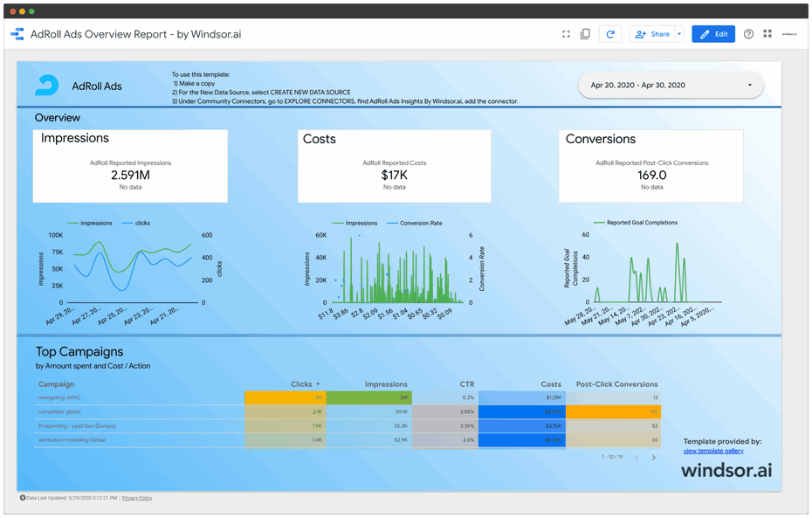Click the Data Studio logo icon

(17, 34)
